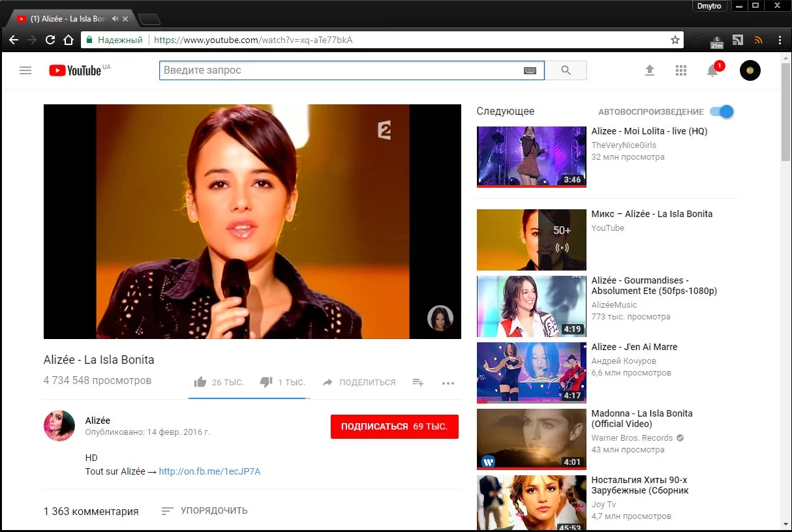Add video to playlist icon
The width and height of the screenshot is (792, 532).
(x=418, y=383)
